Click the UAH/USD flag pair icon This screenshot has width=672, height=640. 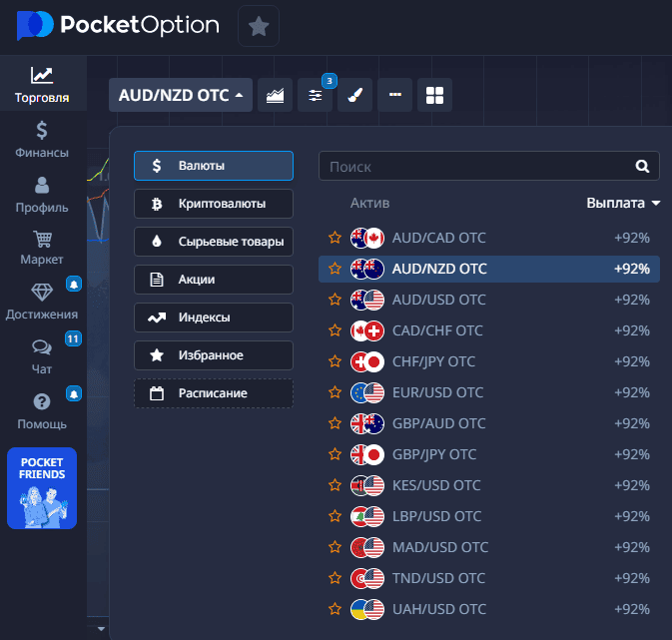(x=367, y=609)
